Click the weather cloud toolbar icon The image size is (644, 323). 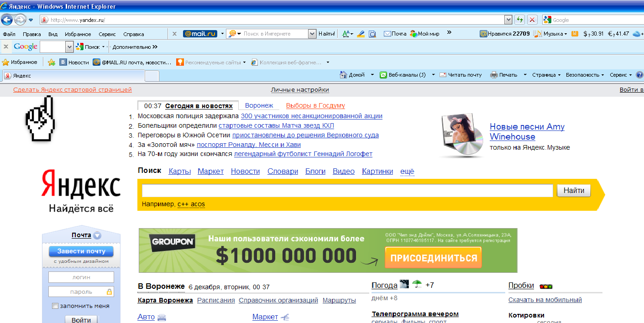[x=637, y=34]
